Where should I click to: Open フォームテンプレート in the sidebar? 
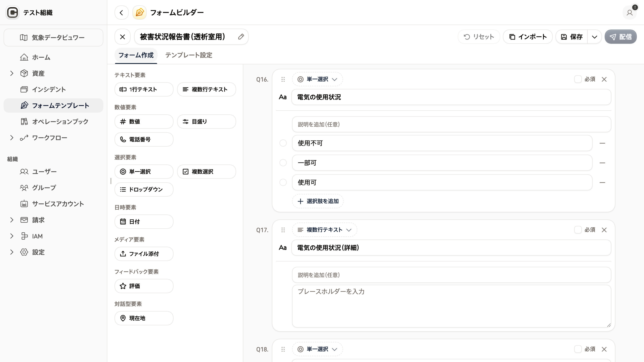53,106
